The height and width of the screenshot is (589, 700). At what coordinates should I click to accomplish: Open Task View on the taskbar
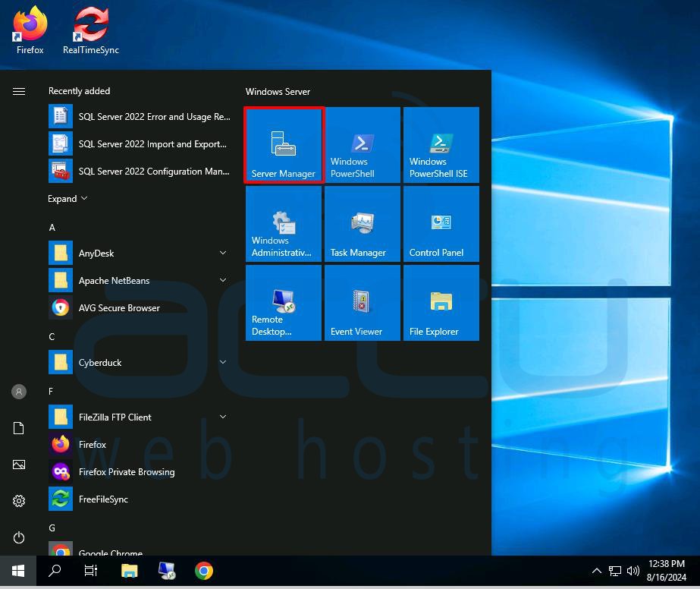91,571
